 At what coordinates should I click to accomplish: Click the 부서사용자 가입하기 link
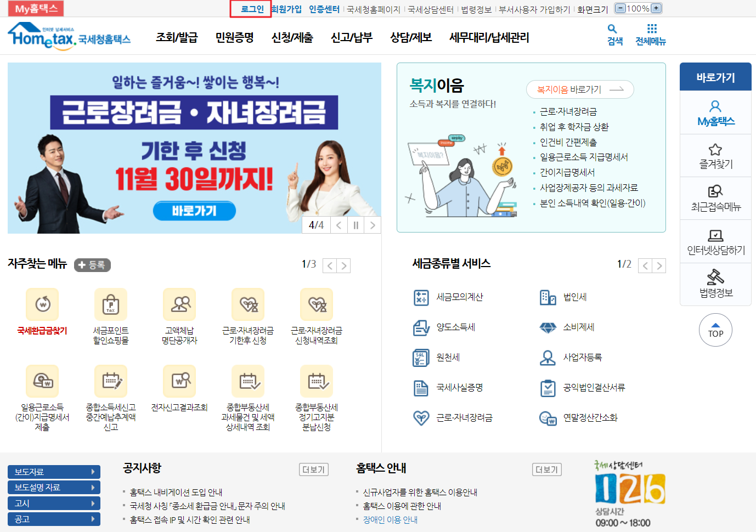(x=534, y=9)
